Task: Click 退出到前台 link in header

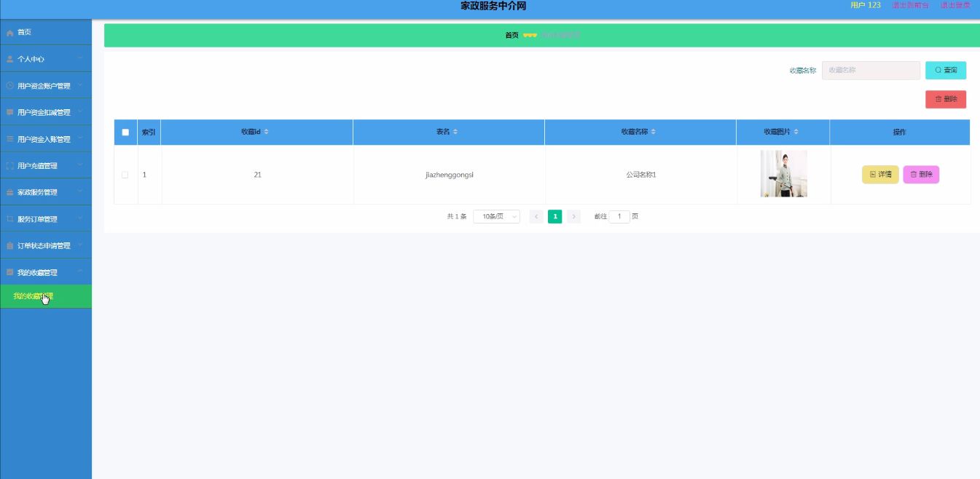Action: coord(911,5)
